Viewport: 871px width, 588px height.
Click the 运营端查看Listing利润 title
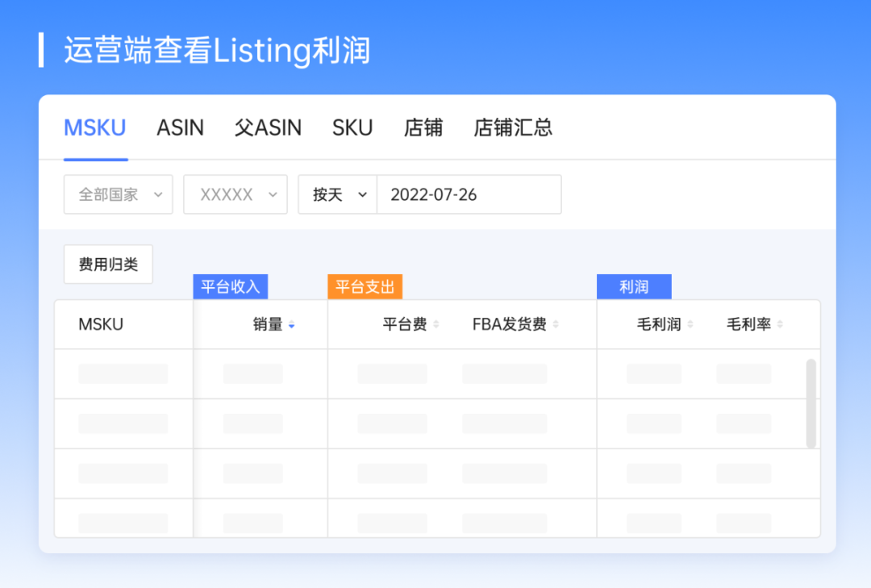(217, 50)
